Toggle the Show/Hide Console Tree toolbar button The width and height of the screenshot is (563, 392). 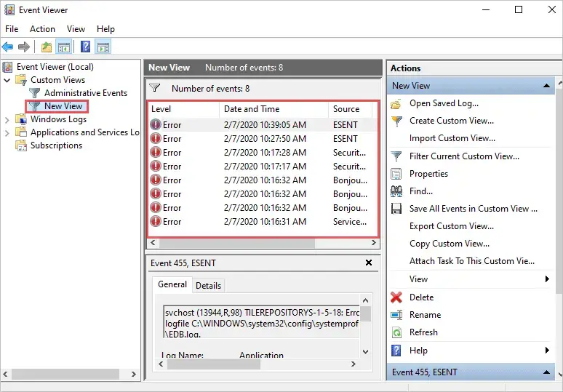[63, 47]
